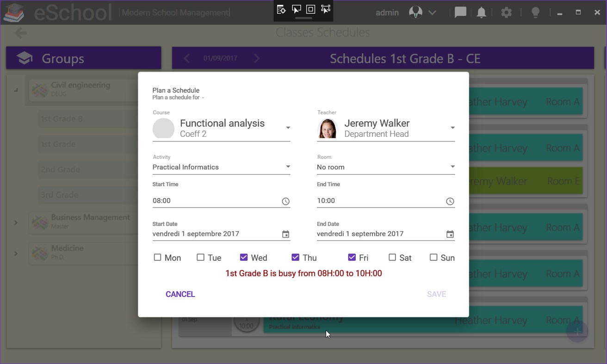Open the Teacher dropdown for Jeremy Walker
This screenshot has height=364, width=607.
452,128
